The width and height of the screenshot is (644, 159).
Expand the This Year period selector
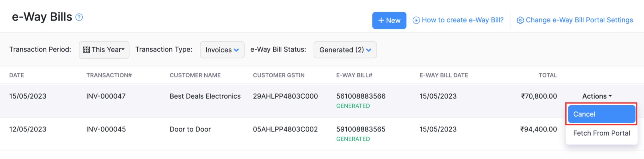tap(104, 49)
